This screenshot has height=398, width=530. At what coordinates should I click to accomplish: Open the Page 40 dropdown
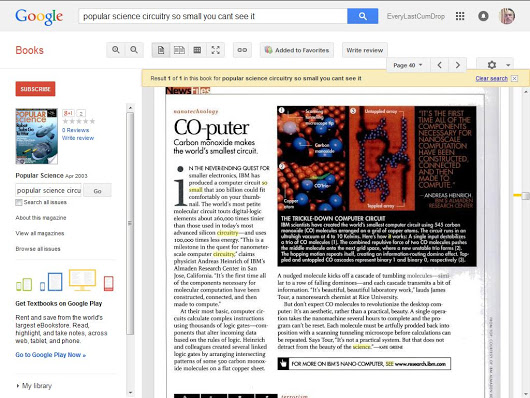point(408,65)
